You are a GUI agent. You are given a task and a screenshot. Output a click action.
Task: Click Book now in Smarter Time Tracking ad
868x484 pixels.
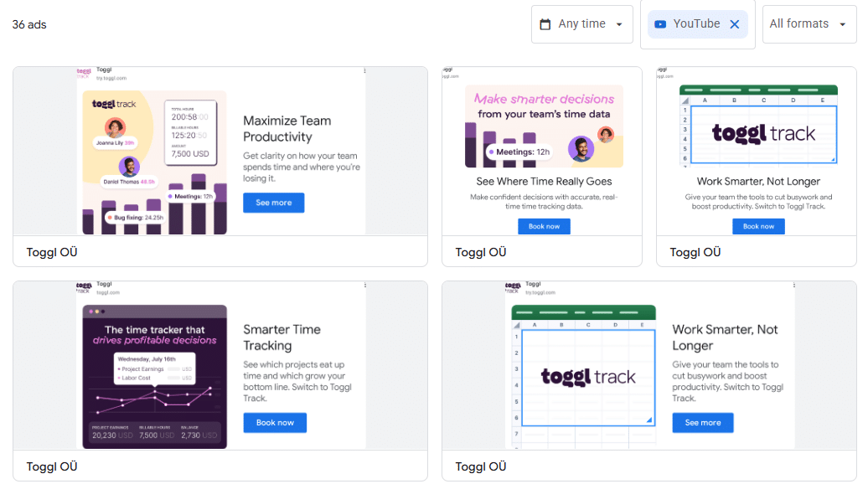[275, 423]
